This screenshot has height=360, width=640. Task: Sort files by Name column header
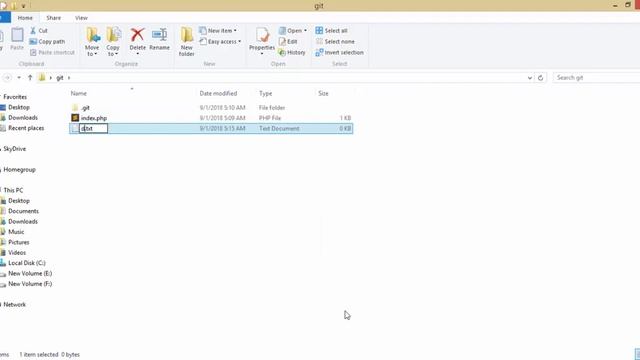click(78, 93)
